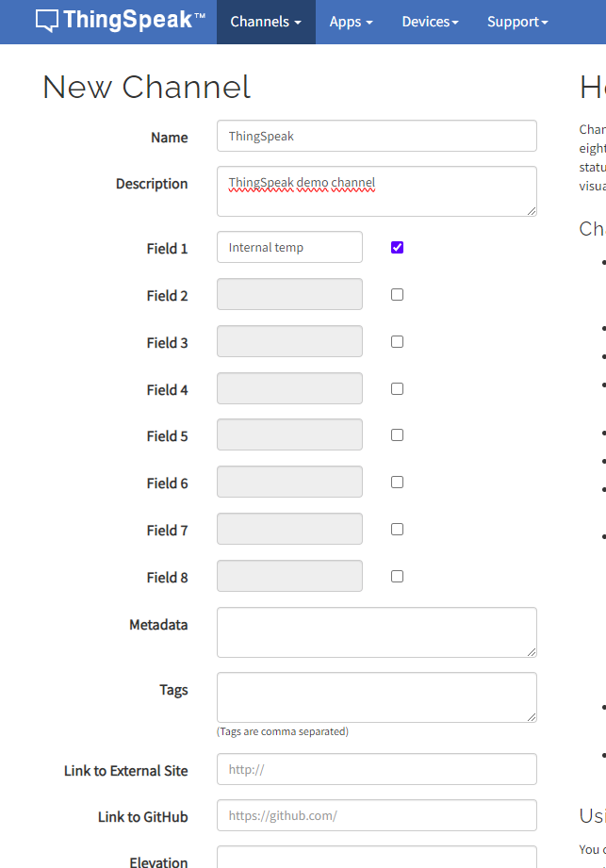Screen dimensions: 606x868
Task: Click into the Metadata text area
Action: click(377, 632)
